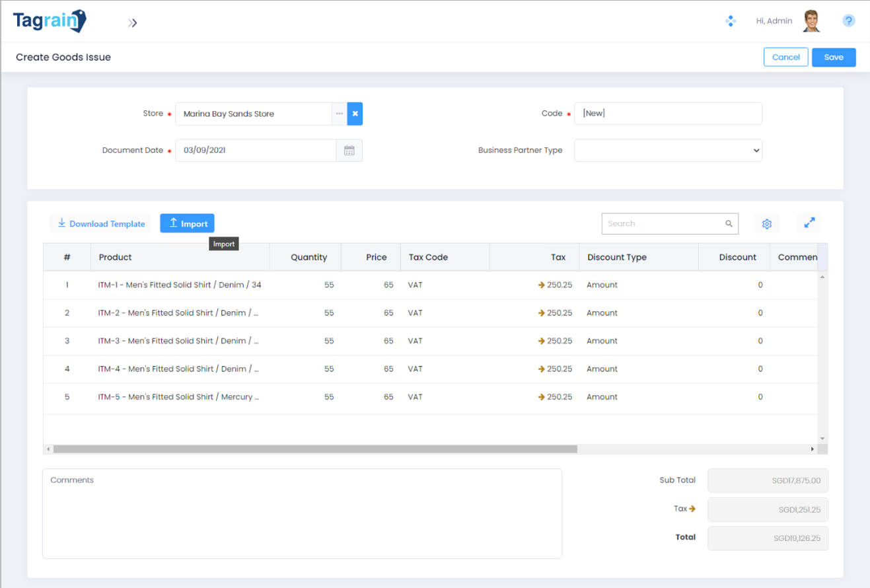Open the apps diamond icon in header
This screenshot has width=870, height=588.
tap(731, 21)
